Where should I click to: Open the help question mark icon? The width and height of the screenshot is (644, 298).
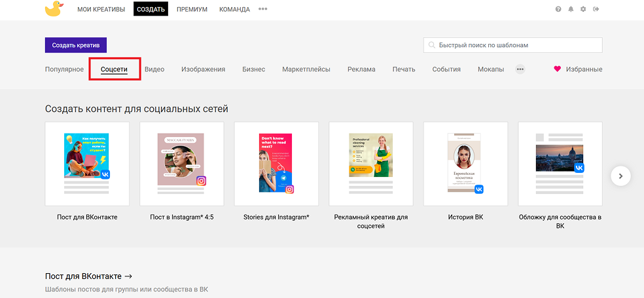(558, 9)
